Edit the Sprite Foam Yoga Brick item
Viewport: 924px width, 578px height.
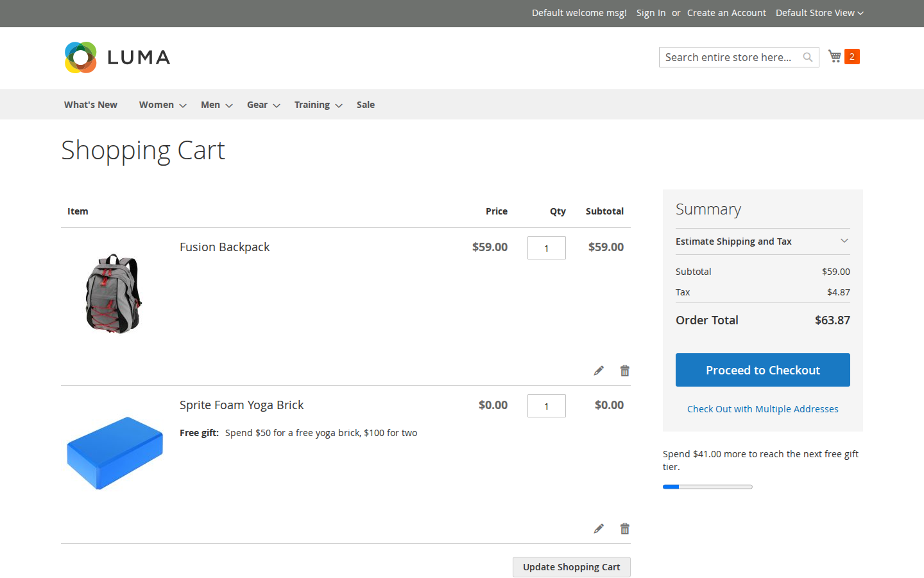pos(599,529)
